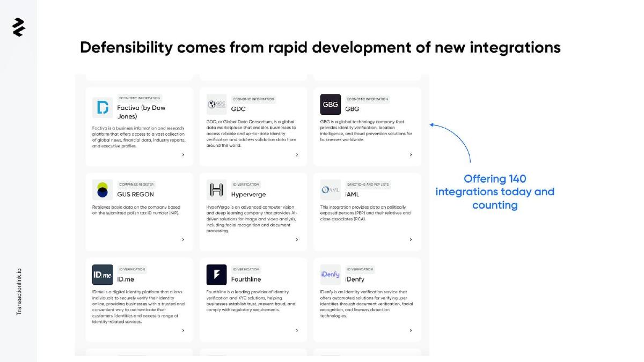Click the Hyperverge H logo icon
This screenshot has height=362, width=644.
[217, 190]
